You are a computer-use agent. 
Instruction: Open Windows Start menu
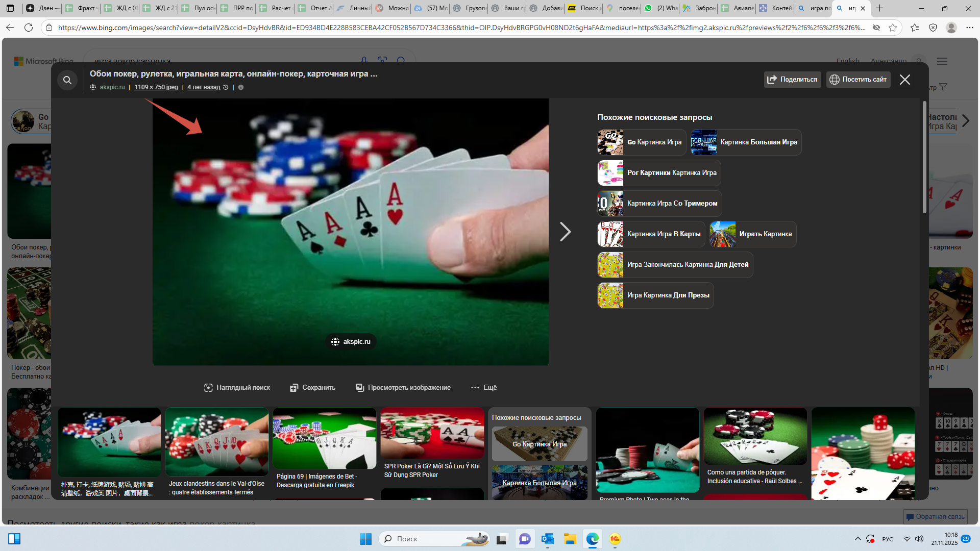click(x=365, y=539)
